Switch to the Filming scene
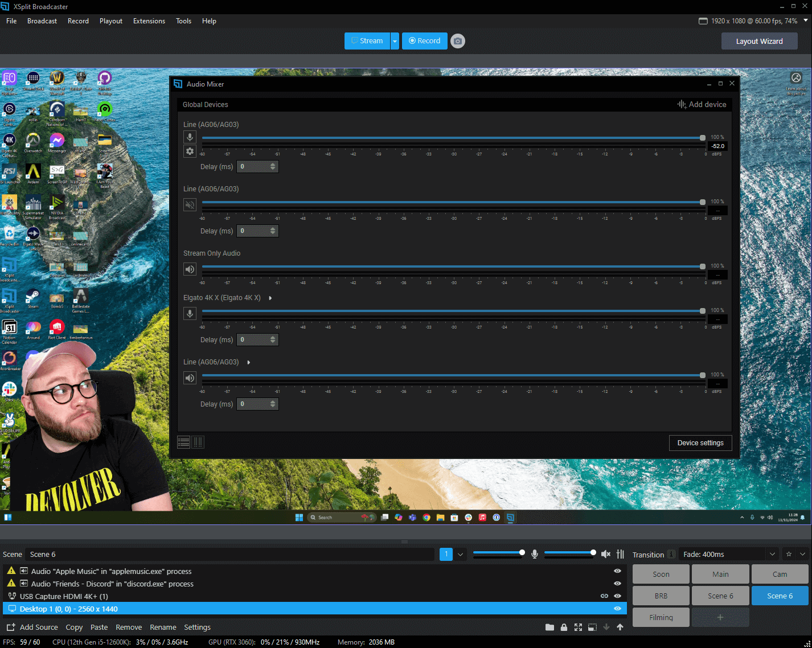This screenshot has height=648, width=812. tap(661, 617)
